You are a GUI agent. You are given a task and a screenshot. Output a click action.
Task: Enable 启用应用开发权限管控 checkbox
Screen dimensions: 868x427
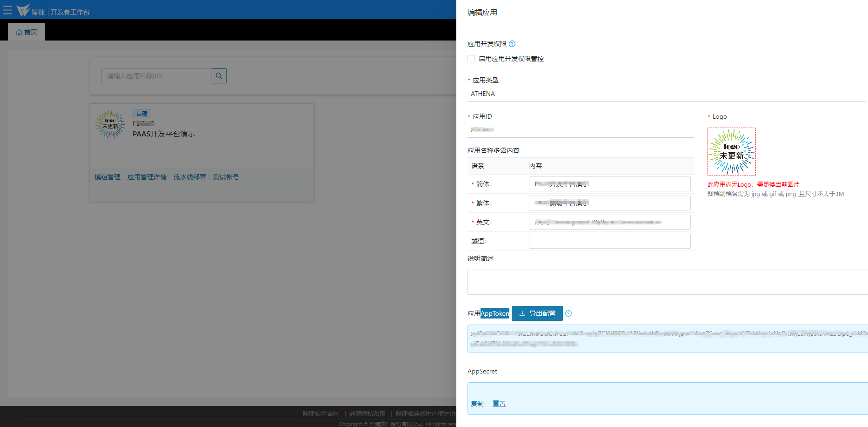coord(471,59)
